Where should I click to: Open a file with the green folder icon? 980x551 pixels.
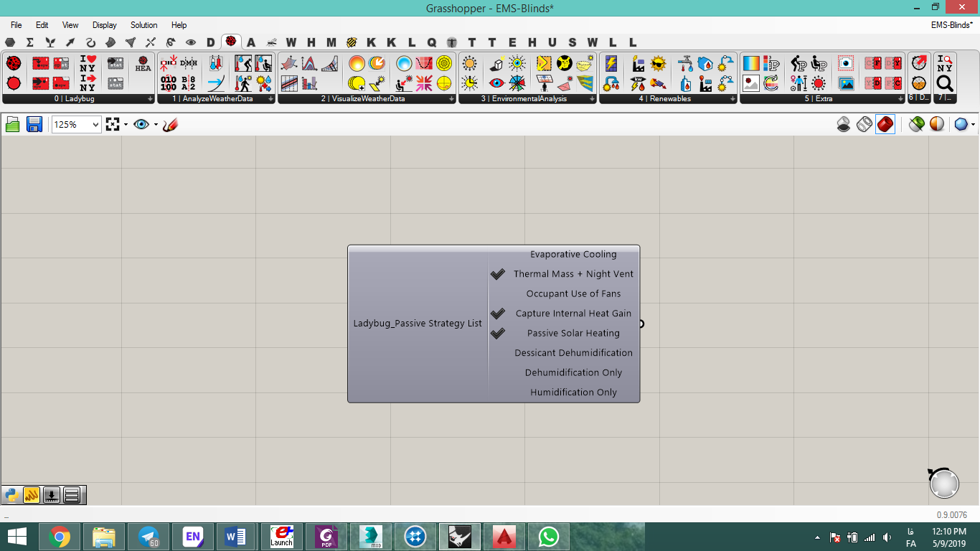pyautogui.click(x=13, y=125)
